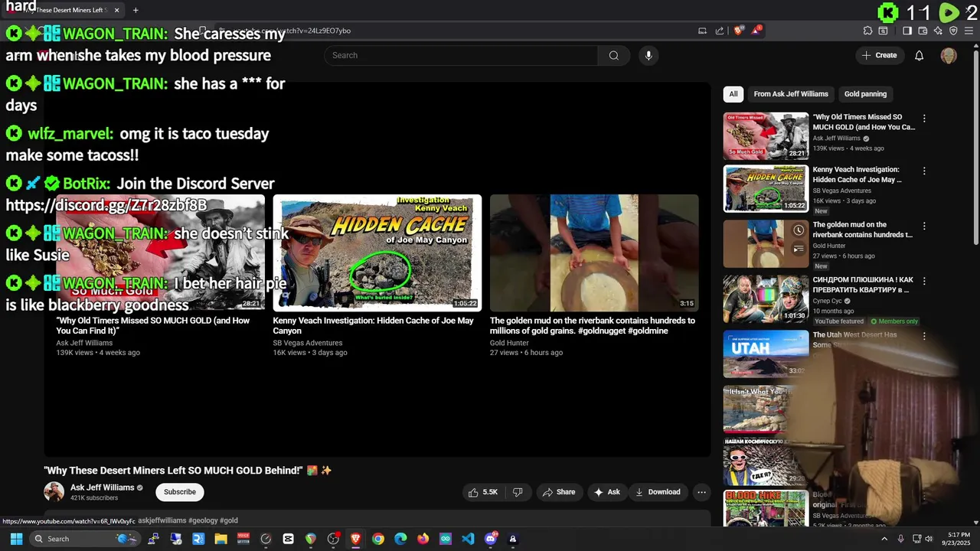
Task: Open Windows Start menu
Action: tap(16, 539)
